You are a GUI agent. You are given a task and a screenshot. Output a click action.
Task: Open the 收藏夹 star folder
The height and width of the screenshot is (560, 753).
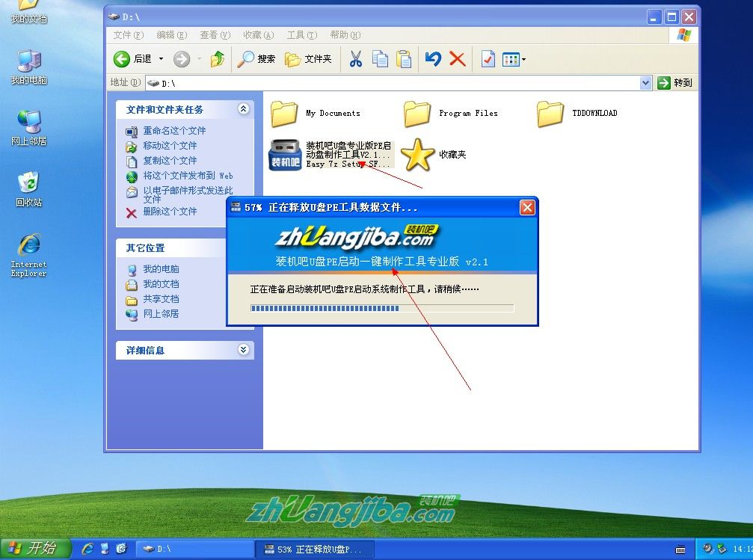click(x=417, y=155)
